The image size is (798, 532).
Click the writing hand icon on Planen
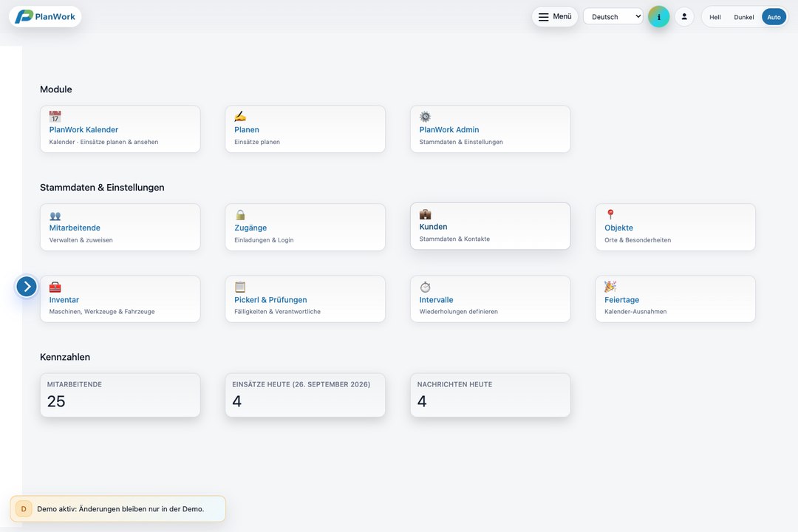pos(240,117)
